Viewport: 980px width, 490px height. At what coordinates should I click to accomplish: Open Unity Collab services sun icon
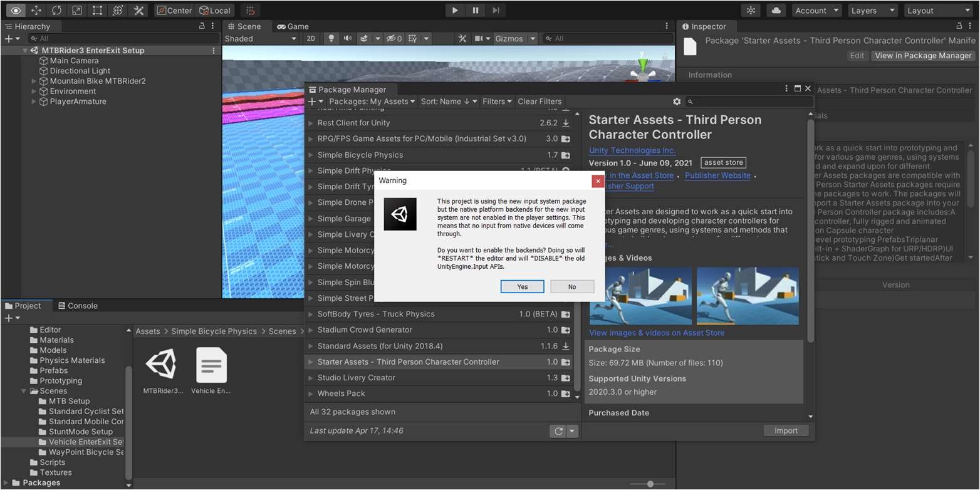coord(751,10)
